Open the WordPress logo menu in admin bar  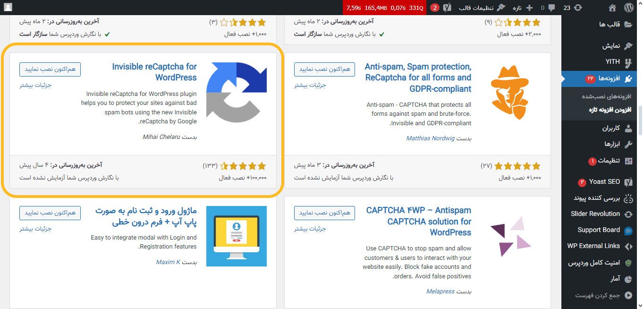[628, 8]
